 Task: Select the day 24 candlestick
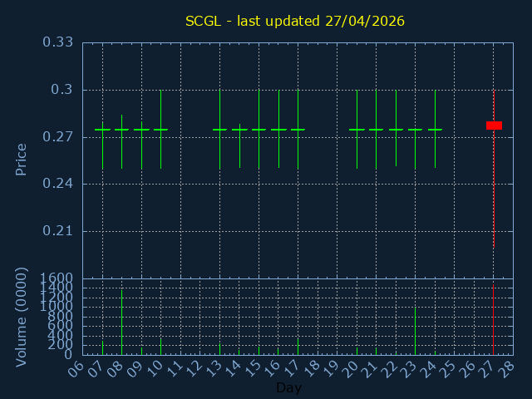[435, 130]
